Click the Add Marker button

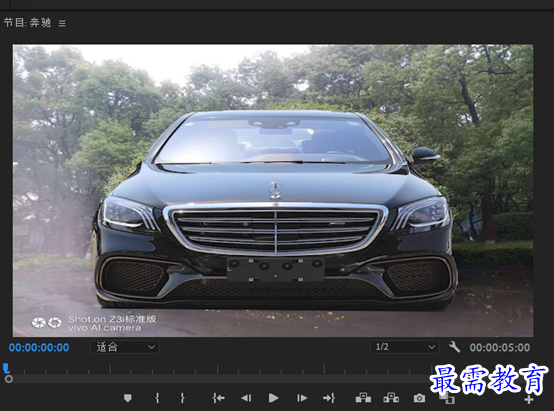(x=128, y=398)
